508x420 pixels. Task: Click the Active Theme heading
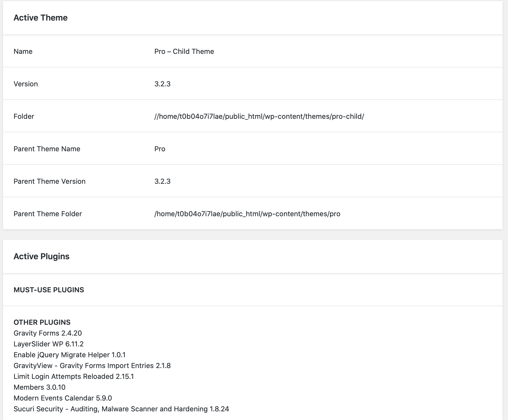[41, 18]
